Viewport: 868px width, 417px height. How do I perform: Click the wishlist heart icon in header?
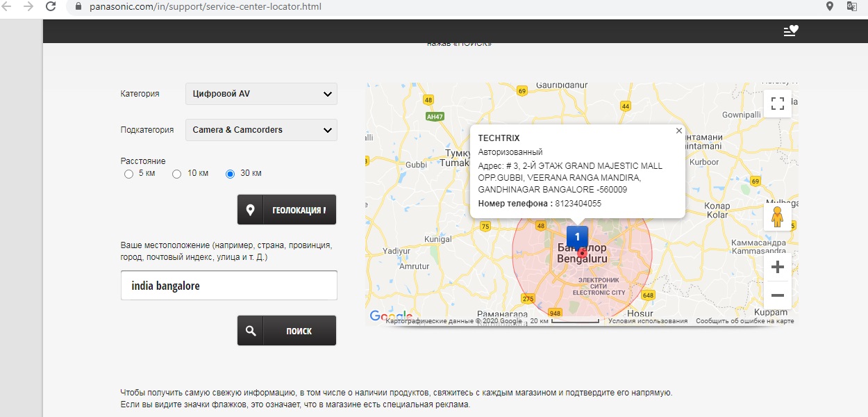(791, 31)
